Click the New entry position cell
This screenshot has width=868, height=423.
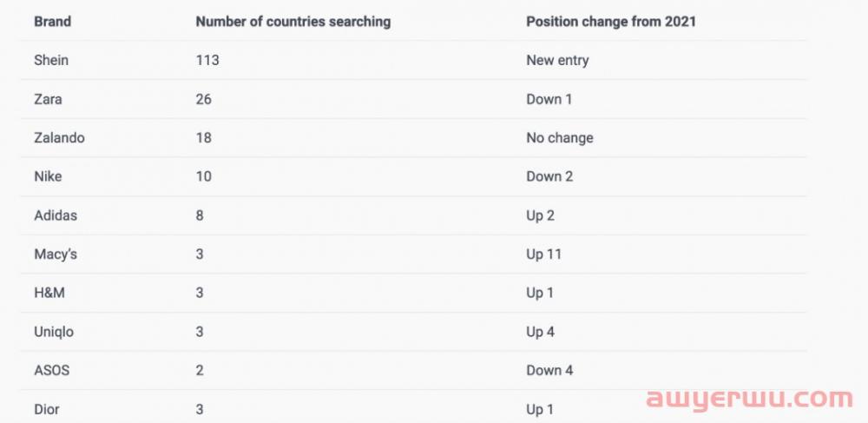[x=557, y=60]
